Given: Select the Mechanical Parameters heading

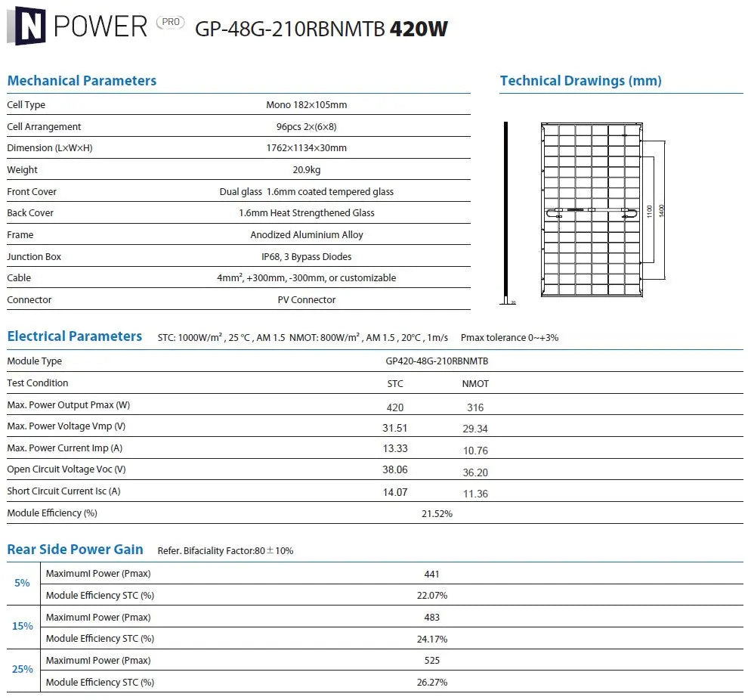Looking at the screenshot, I should 82,81.
